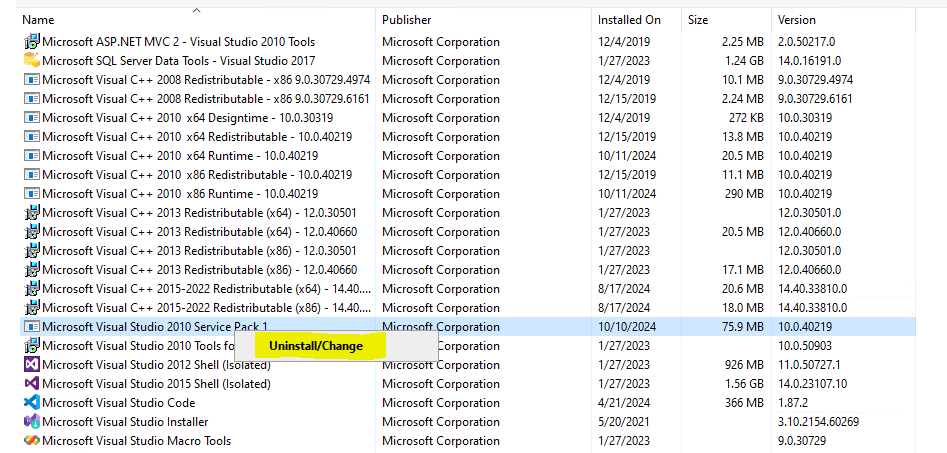
Task: Click the 1.24 GB size cell
Action: (744, 60)
